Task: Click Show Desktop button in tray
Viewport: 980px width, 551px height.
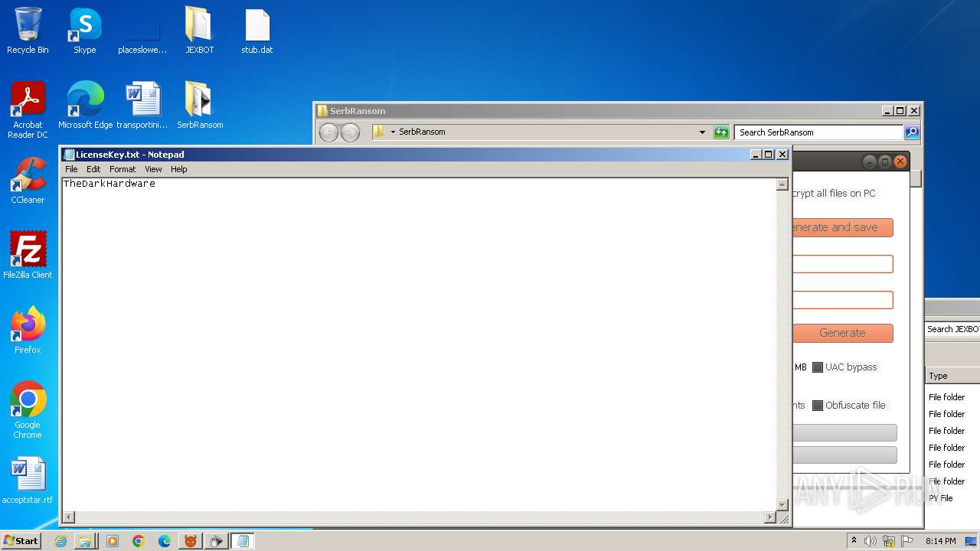Action: pyautogui.click(x=971, y=541)
